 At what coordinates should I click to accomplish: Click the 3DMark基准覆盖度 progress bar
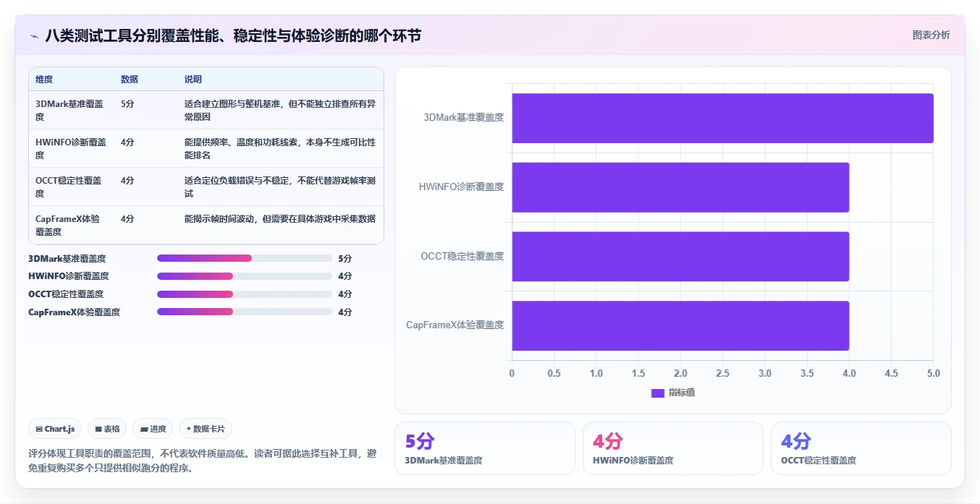click(x=245, y=258)
